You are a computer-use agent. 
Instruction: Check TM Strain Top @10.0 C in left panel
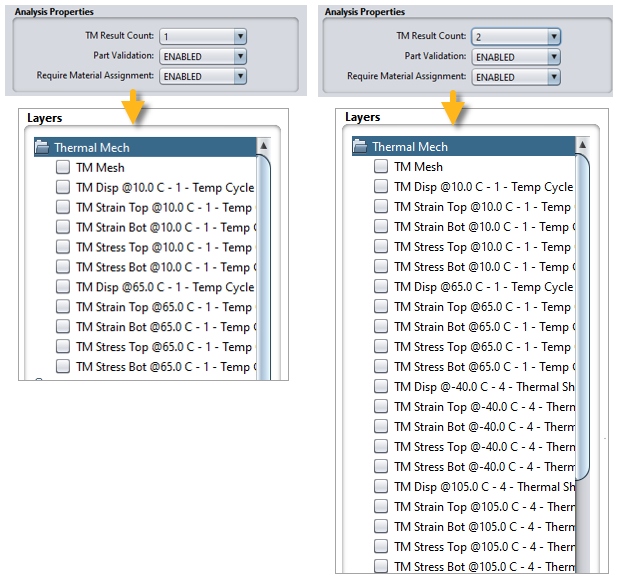(x=63, y=207)
